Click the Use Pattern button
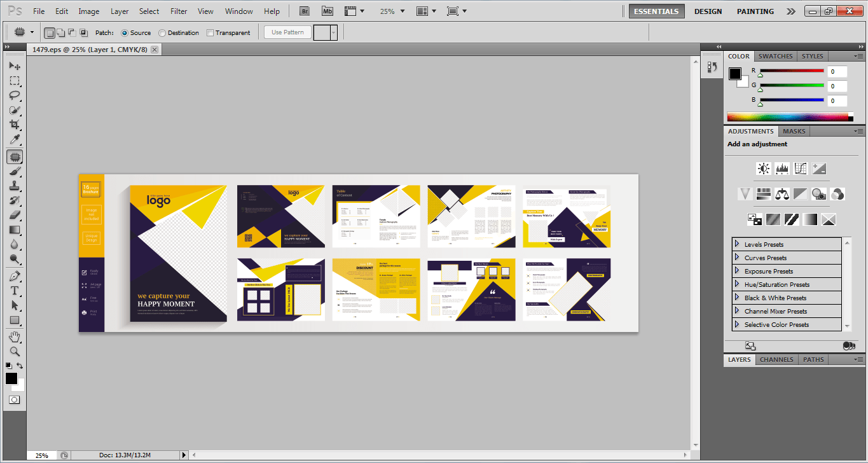868x463 pixels. coord(287,32)
